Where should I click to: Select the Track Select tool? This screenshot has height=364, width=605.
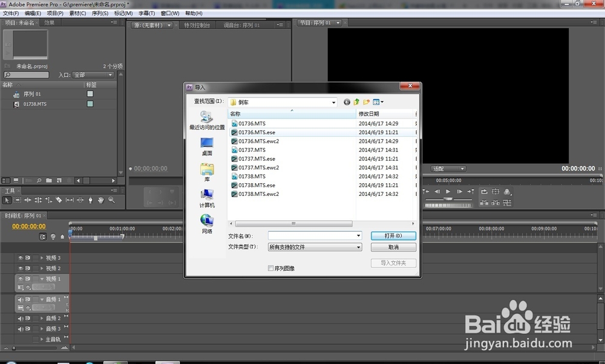[18, 200]
